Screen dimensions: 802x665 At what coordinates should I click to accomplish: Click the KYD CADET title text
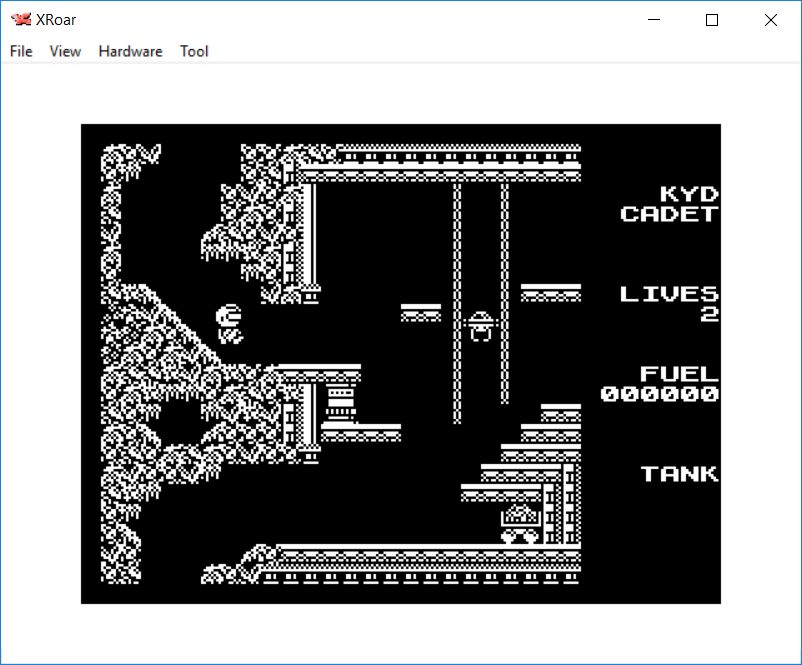tap(670, 204)
